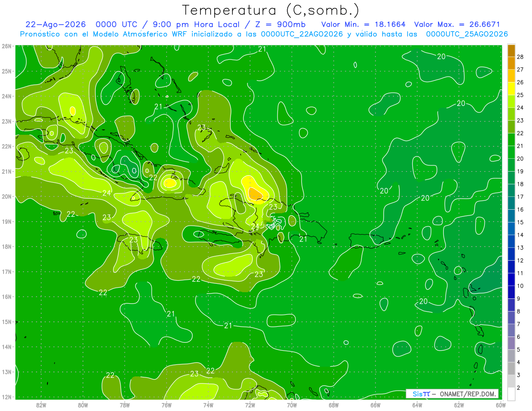Click the '60W' longitude axis label
This screenshot has width=532, height=411.
click(501, 405)
